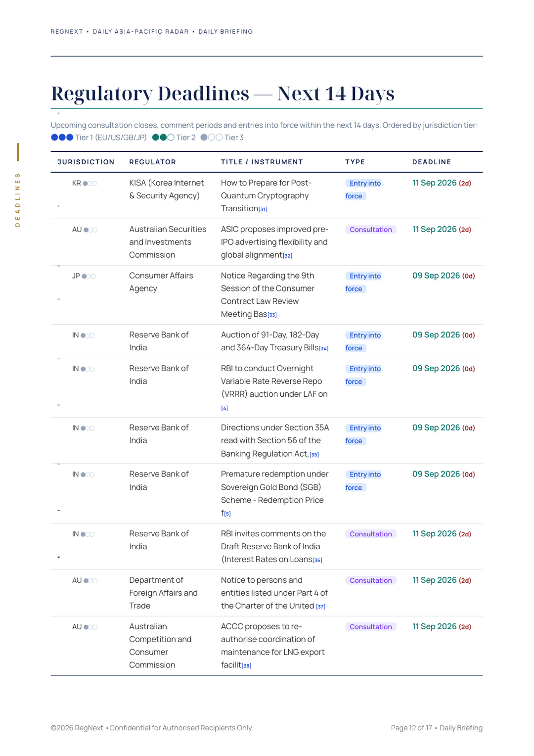The height and width of the screenshot is (756, 534).
Task: Click the Sovereign Gold Bond redemption title
Action: tap(275, 493)
